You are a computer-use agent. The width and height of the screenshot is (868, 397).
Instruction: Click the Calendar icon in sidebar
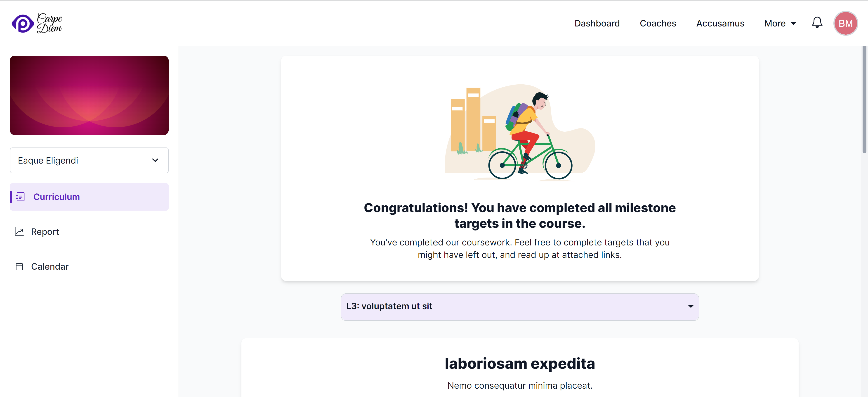[x=19, y=266]
